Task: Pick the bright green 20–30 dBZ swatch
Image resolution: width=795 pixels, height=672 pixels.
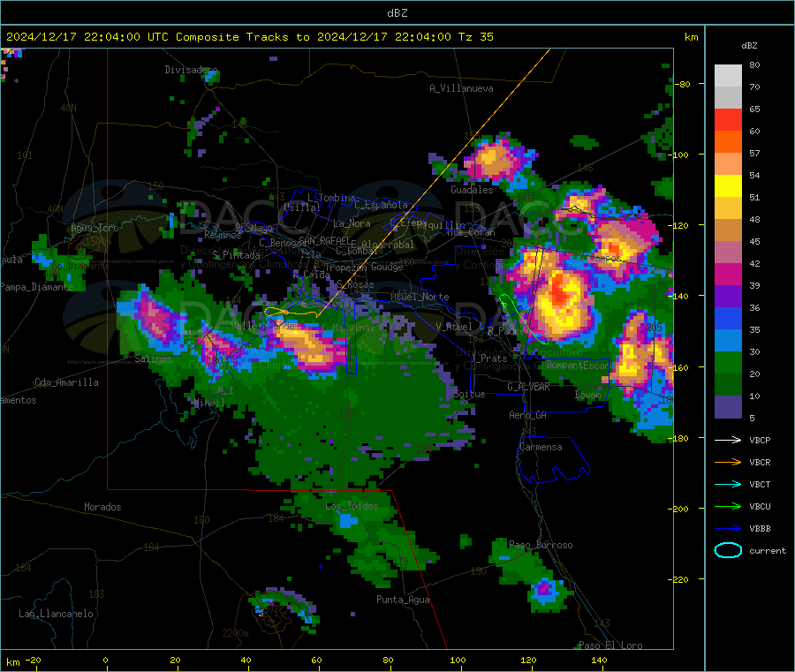Action: click(728, 363)
